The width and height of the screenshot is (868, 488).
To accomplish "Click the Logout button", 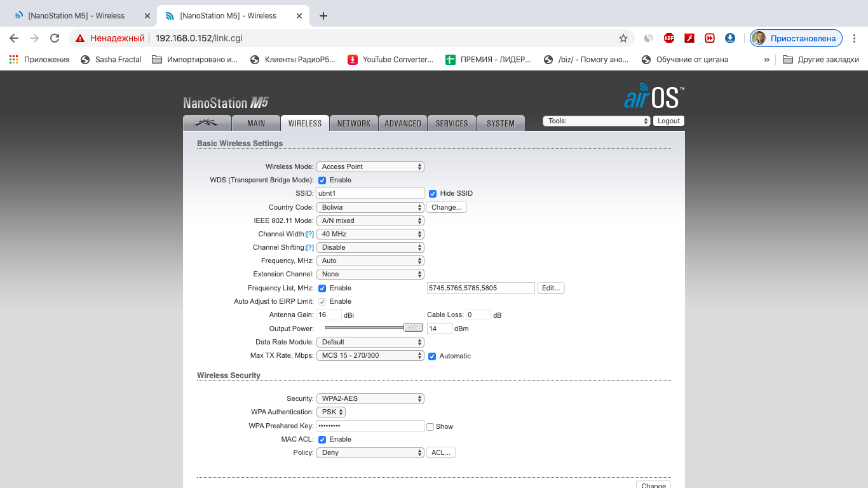I will click(x=668, y=121).
